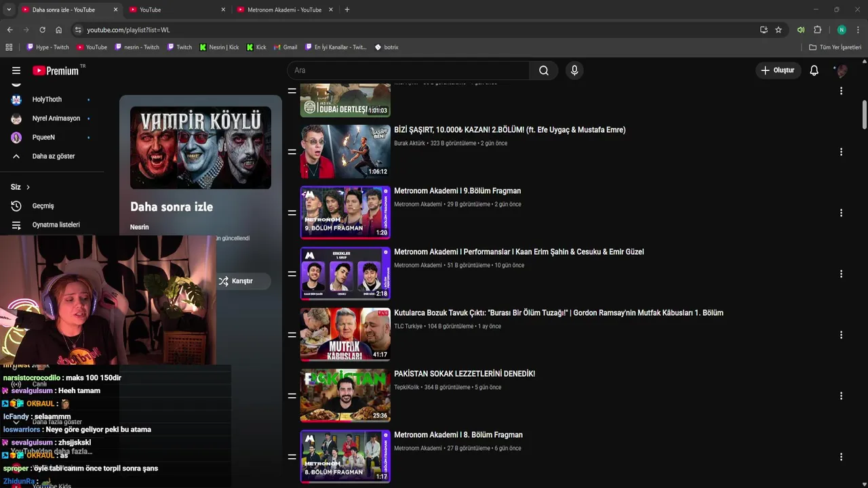
Task: Start voice search with microphone icon
Action: [x=574, y=70]
